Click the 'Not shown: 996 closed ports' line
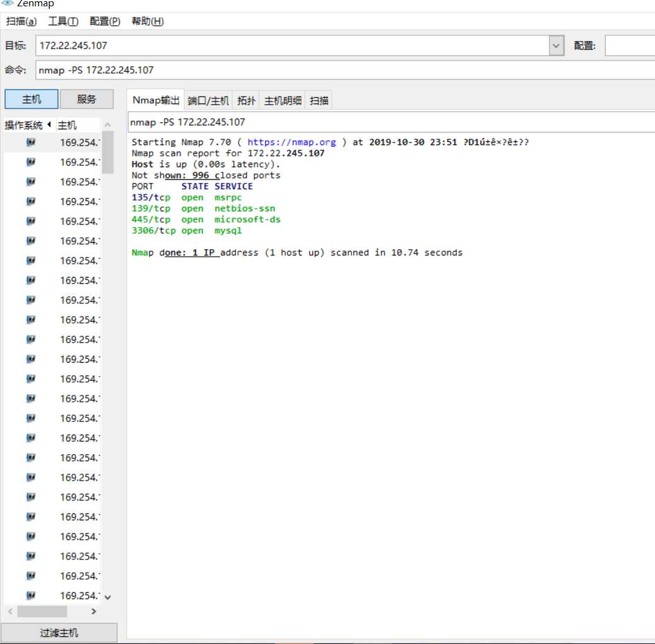The image size is (655, 644). coord(206,175)
